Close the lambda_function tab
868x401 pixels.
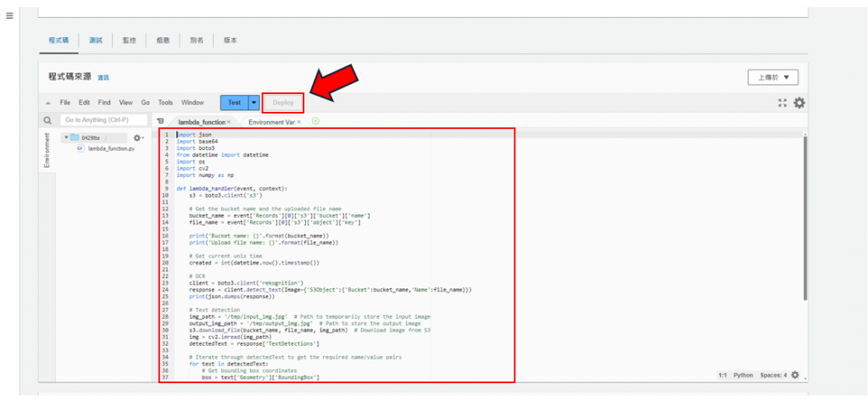click(x=229, y=122)
